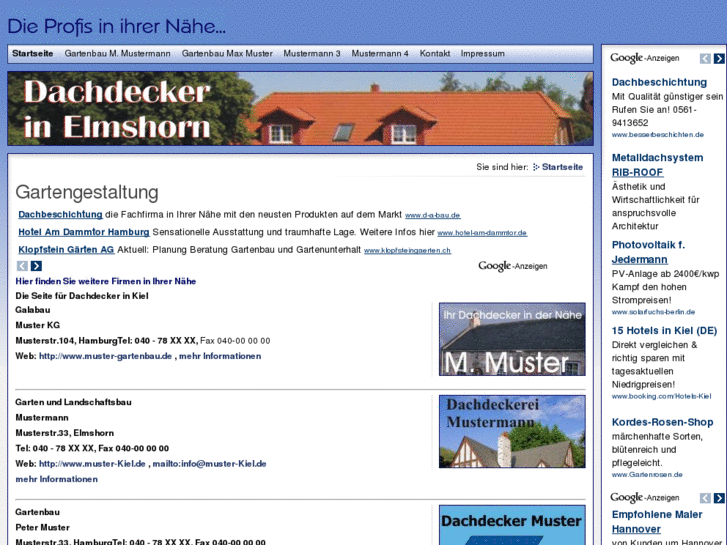Visit www.booking.com/Hotels-Kiel link

(661, 396)
